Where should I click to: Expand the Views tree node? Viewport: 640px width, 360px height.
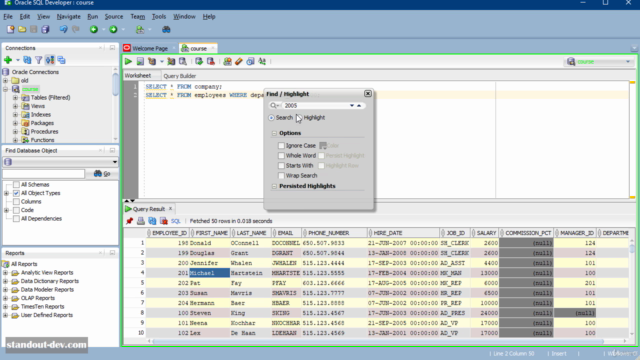point(16,106)
